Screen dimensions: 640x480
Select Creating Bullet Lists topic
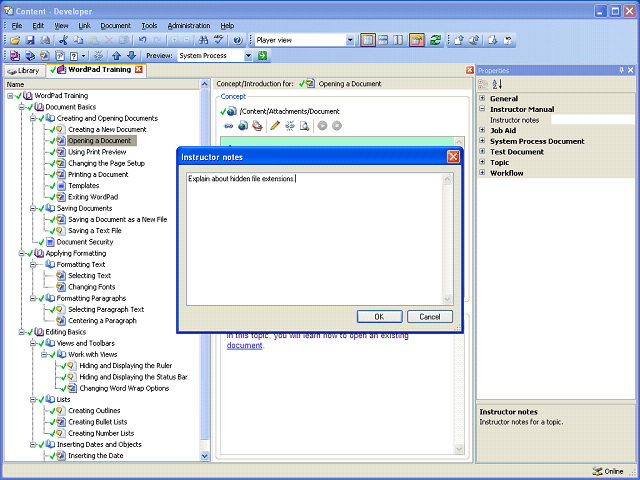tap(98, 422)
